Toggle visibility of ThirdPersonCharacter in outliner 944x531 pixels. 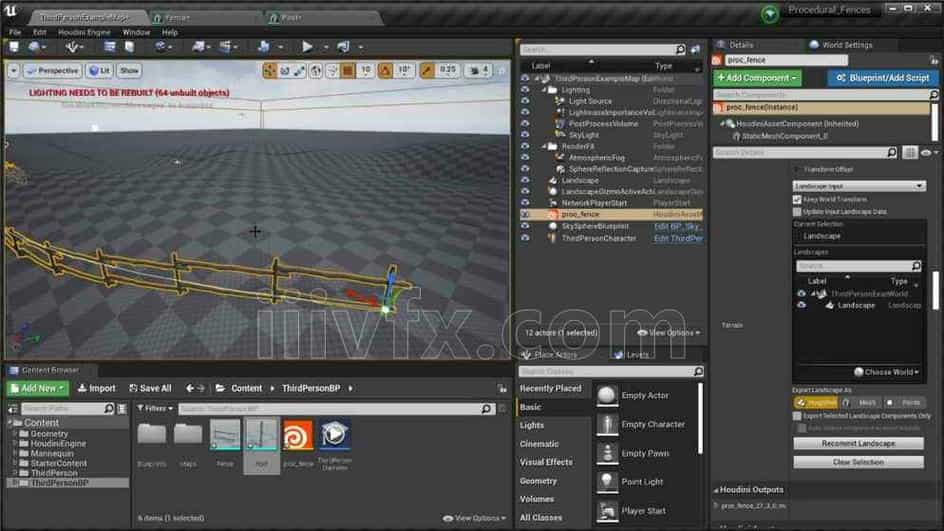click(525, 238)
